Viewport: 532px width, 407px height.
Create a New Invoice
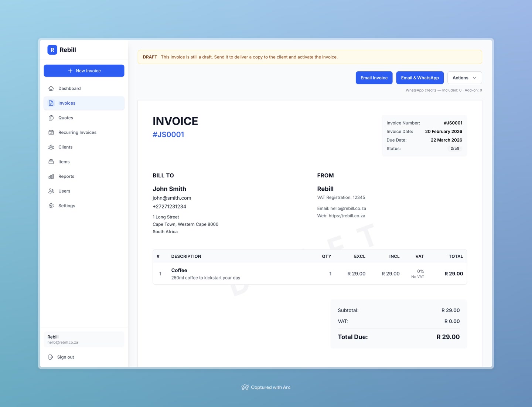pyautogui.click(x=84, y=71)
